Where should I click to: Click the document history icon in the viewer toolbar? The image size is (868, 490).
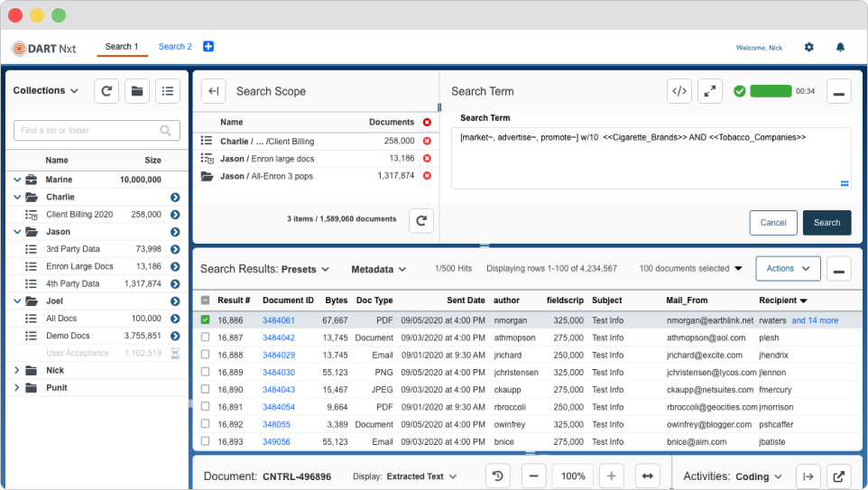[498, 476]
